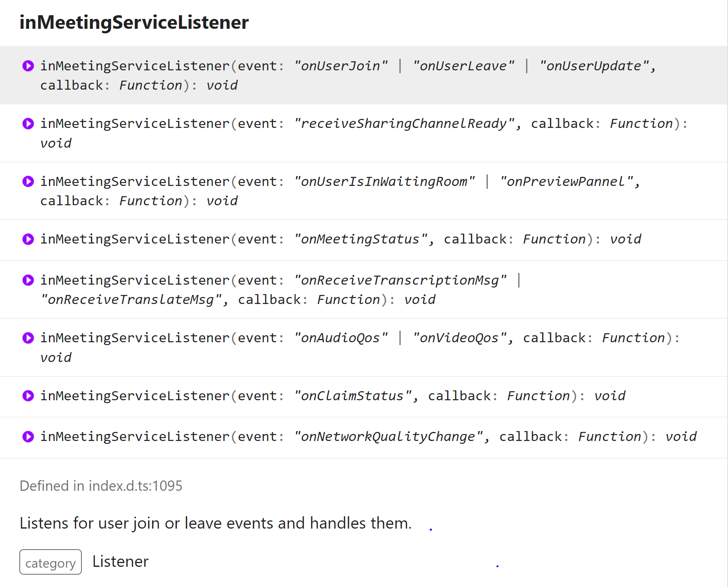Click purple icon beside onUserJoin signature
This screenshot has width=728, height=587.
28,66
